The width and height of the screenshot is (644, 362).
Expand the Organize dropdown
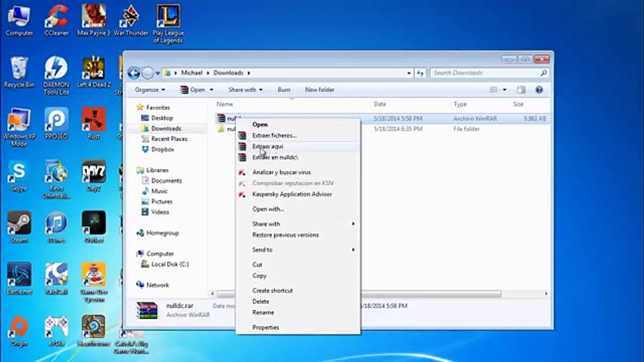pos(150,89)
